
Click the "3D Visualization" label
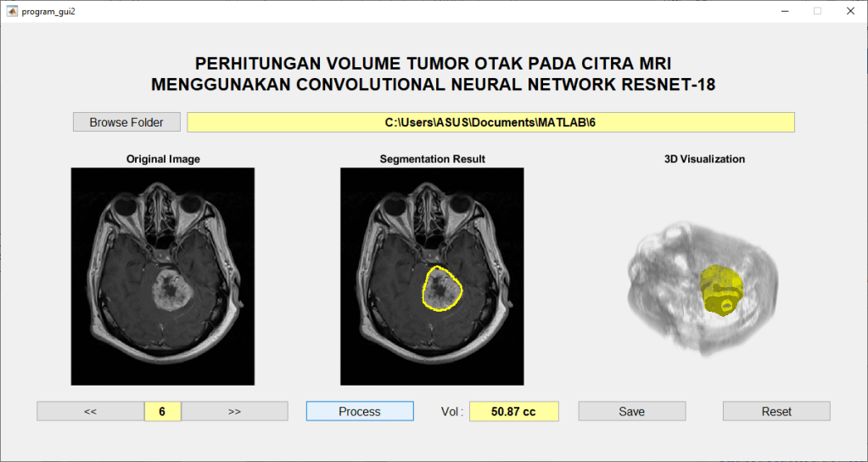pyautogui.click(x=704, y=159)
